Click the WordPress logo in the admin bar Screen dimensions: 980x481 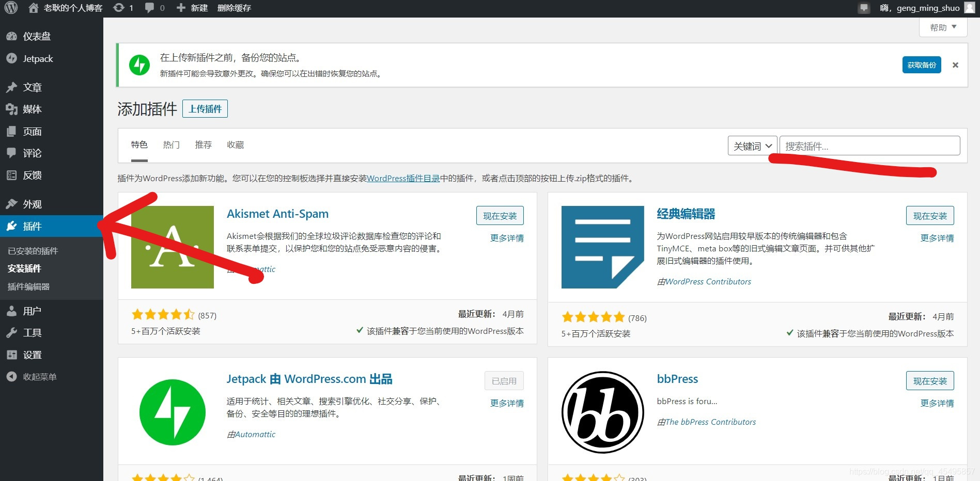[x=11, y=8]
